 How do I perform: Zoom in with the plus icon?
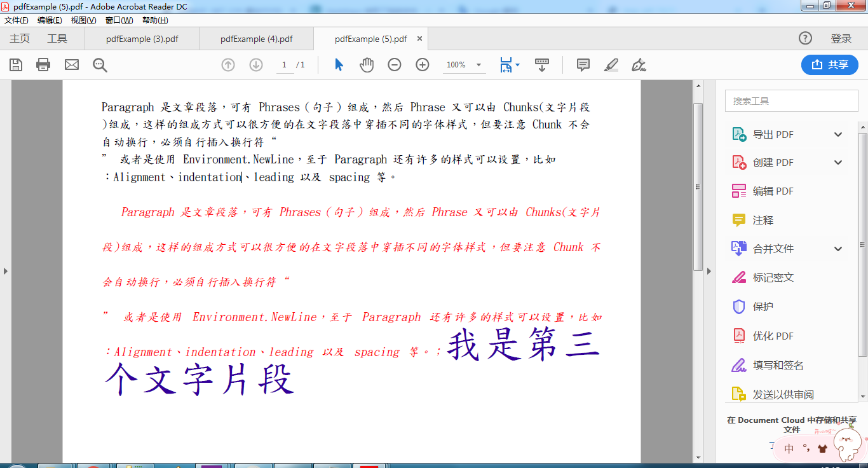(421, 64)
